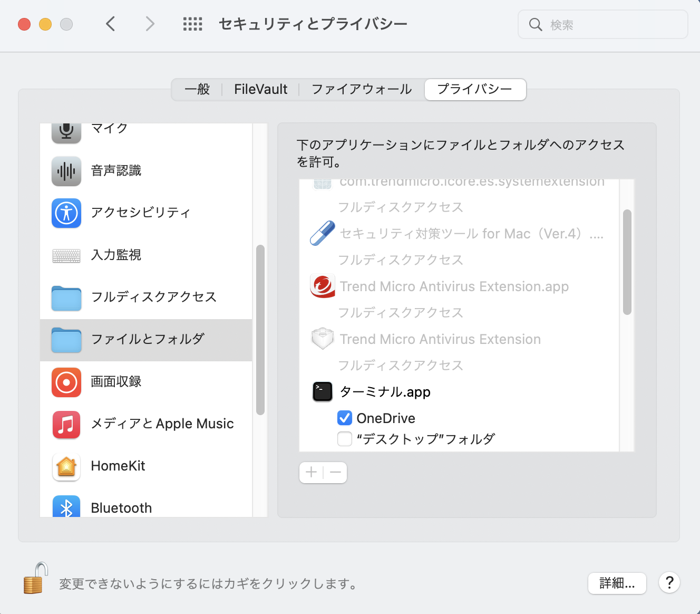Select マイク in the privacy list
Image resolution: width=700 pixels, height=614 pixels.
110,129
